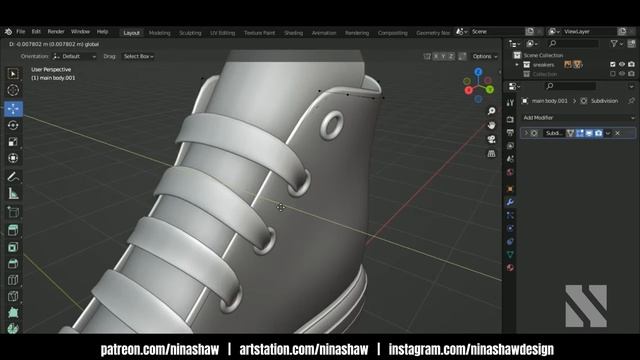Click the Z axis on navigation gizmo

[478, 72]
